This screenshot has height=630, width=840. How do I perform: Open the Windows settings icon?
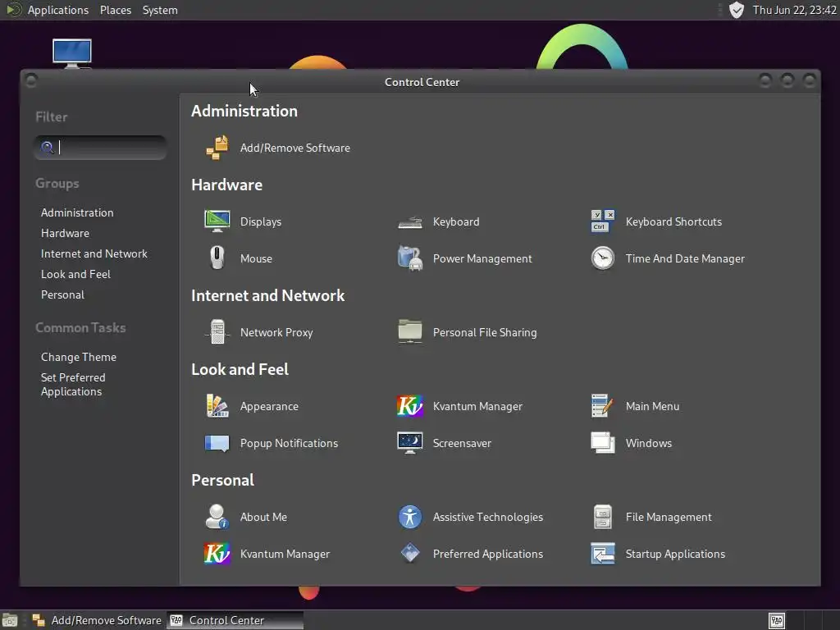click(603, 443)
